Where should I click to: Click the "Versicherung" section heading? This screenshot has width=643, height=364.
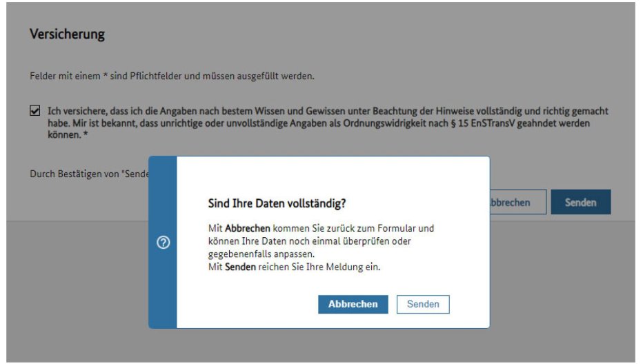(67, 34)
